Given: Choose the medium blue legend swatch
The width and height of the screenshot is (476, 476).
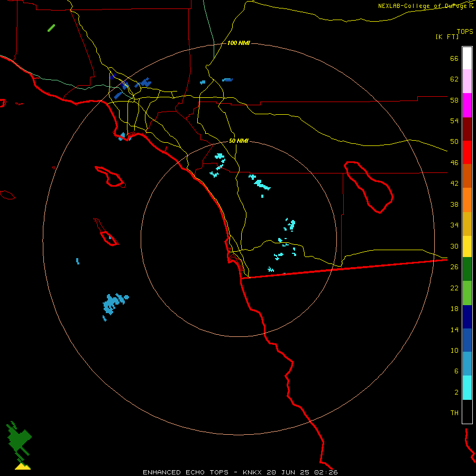Looking at the screenshot, I should coord(467,340).
